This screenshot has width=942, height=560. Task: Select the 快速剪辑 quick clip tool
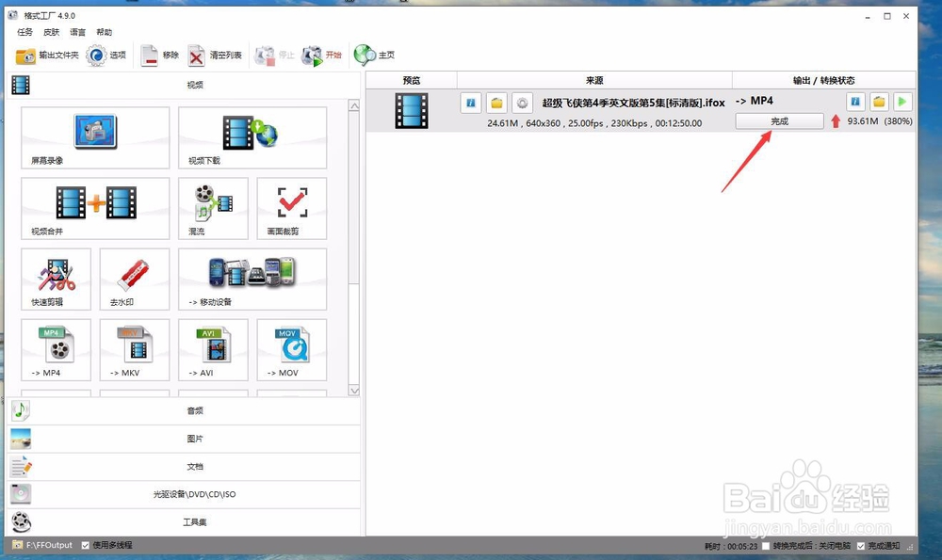pos(56,280)
